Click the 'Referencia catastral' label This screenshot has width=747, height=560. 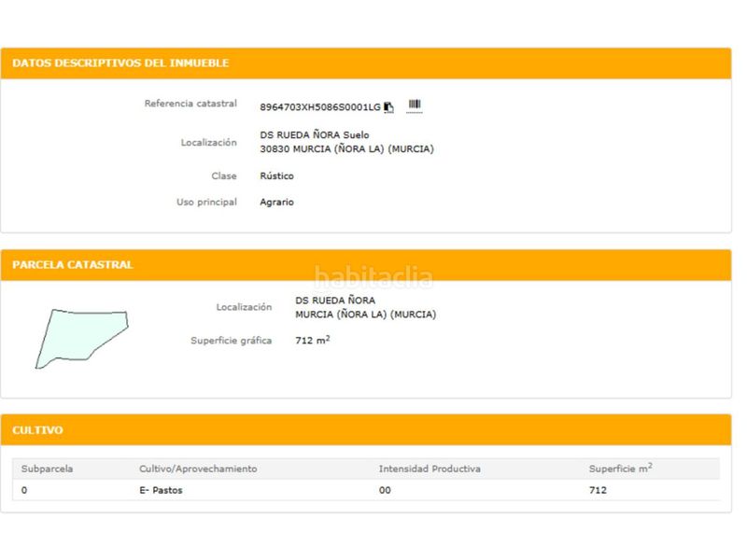pyautogui.click(x=190, y=104)
